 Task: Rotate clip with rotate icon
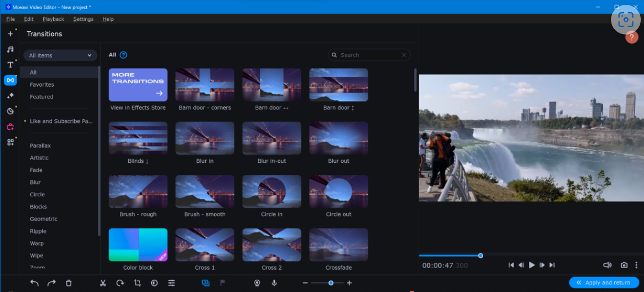(x=120, y=283)
